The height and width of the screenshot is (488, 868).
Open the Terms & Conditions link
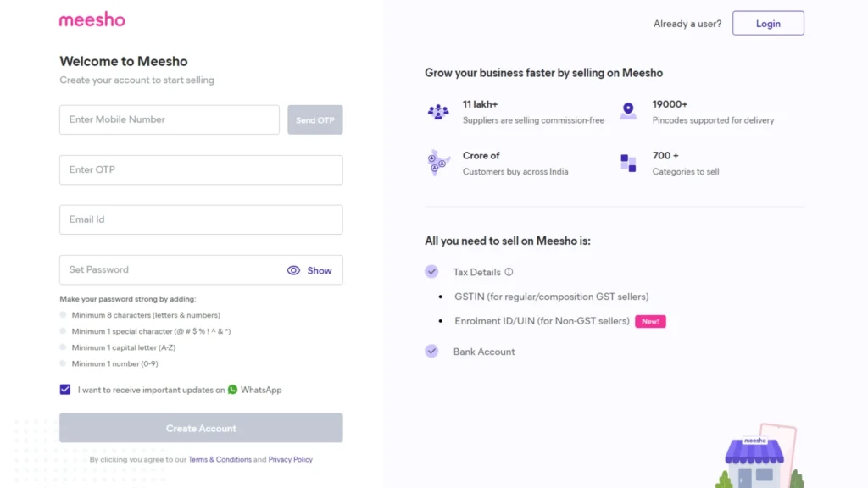point(220,458)
